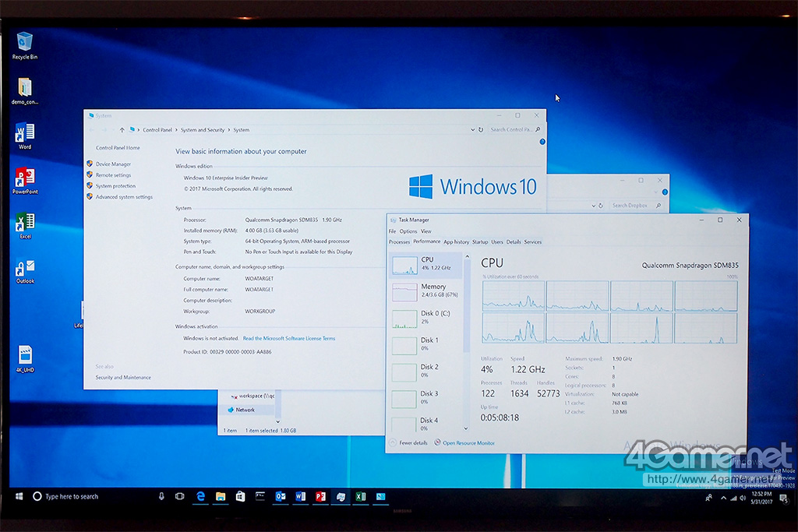Click the Search Dropbox field
Image resolution: width=798 pixels, height=532 pixels.
636,206
